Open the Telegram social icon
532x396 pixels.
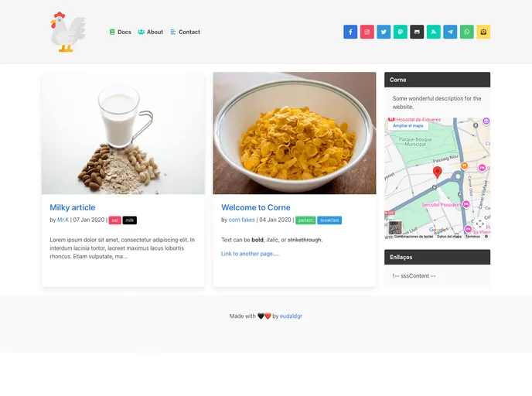click(x=450, y=32)
